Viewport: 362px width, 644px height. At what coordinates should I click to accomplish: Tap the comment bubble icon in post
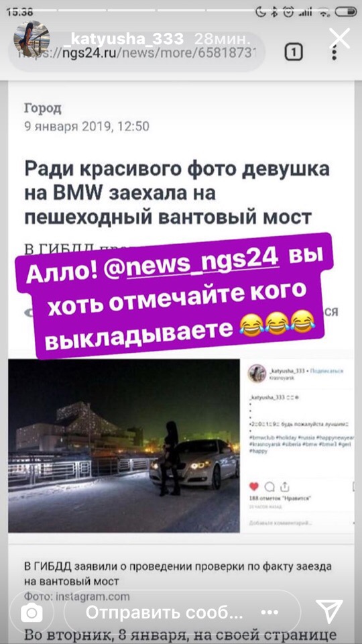[x=269, y=487]
